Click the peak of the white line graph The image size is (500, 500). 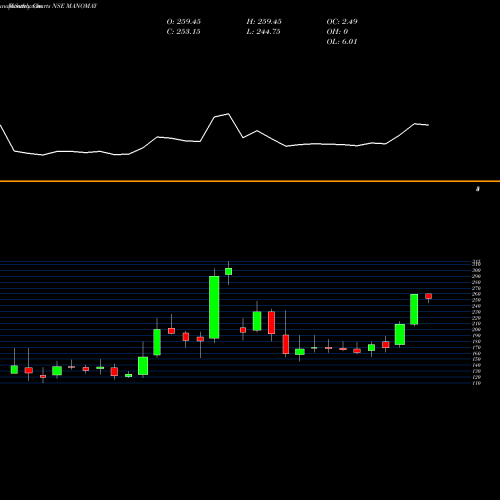(x=228, y=114)
